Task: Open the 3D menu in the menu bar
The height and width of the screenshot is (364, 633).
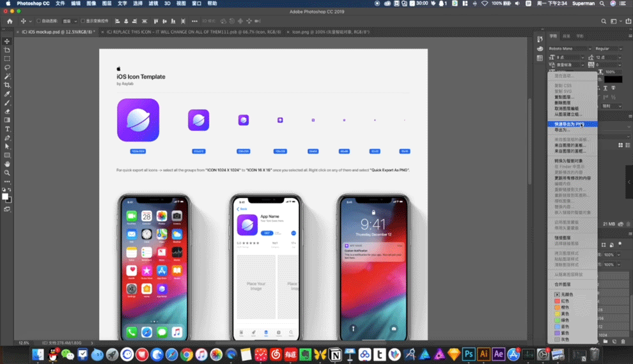Action: [167, 3]
